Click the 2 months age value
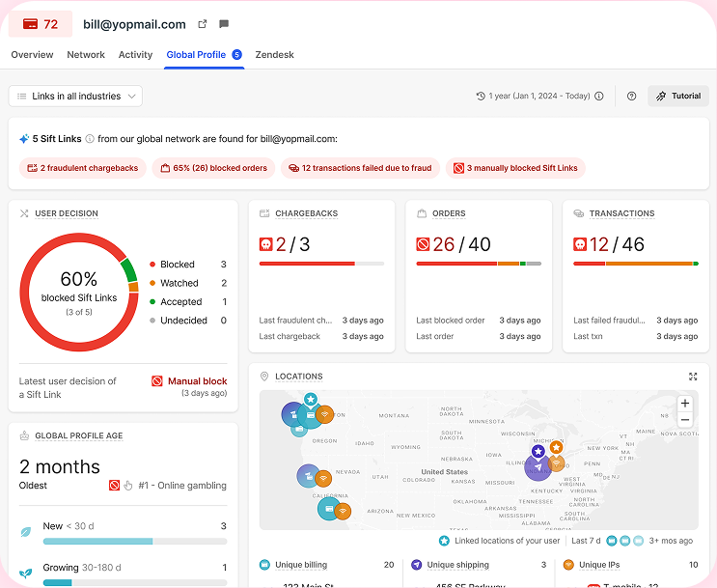Image resolution: width=717 pixels, height=588 pixels. point(60,467)
